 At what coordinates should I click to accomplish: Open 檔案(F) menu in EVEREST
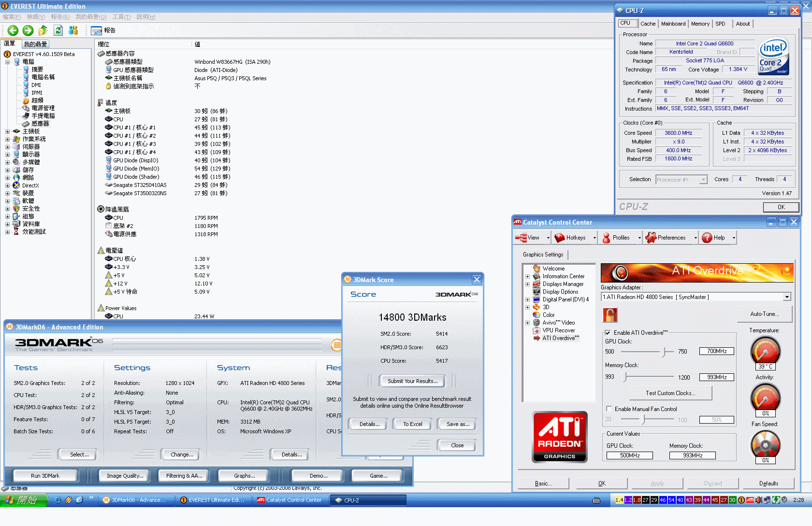pyautogui.click(x=12, y=17)
